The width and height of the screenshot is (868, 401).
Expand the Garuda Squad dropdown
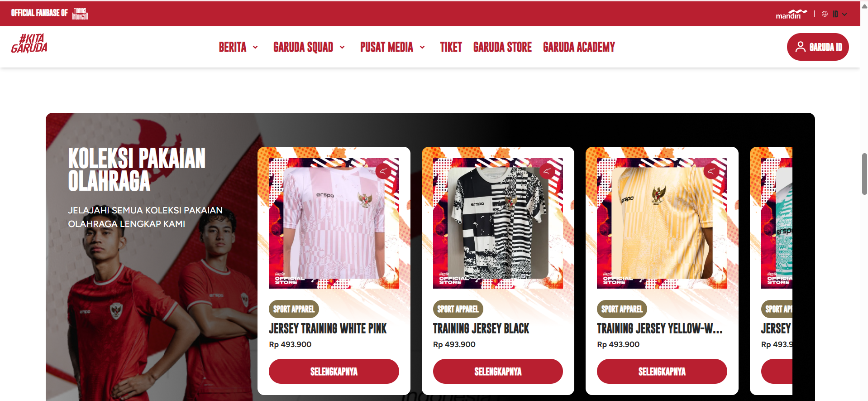[342, 47]
